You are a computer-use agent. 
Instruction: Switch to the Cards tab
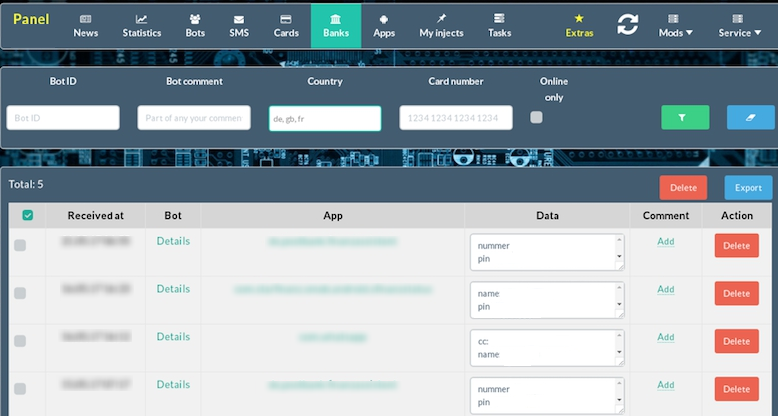click(x=286, y=25)
